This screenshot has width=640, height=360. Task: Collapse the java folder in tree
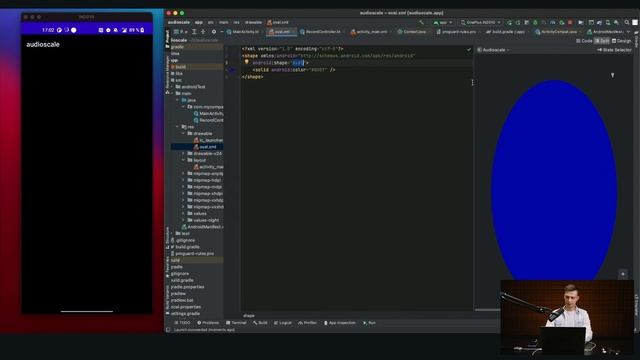click(x=178, y=100)
